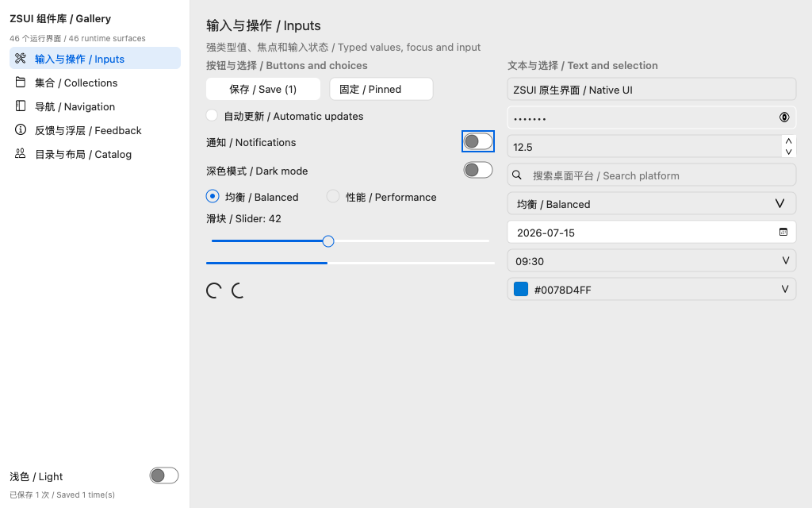Click the blue #0078D4FF color swatch
This screenshot has width=812, height=508.
(521, 289)
